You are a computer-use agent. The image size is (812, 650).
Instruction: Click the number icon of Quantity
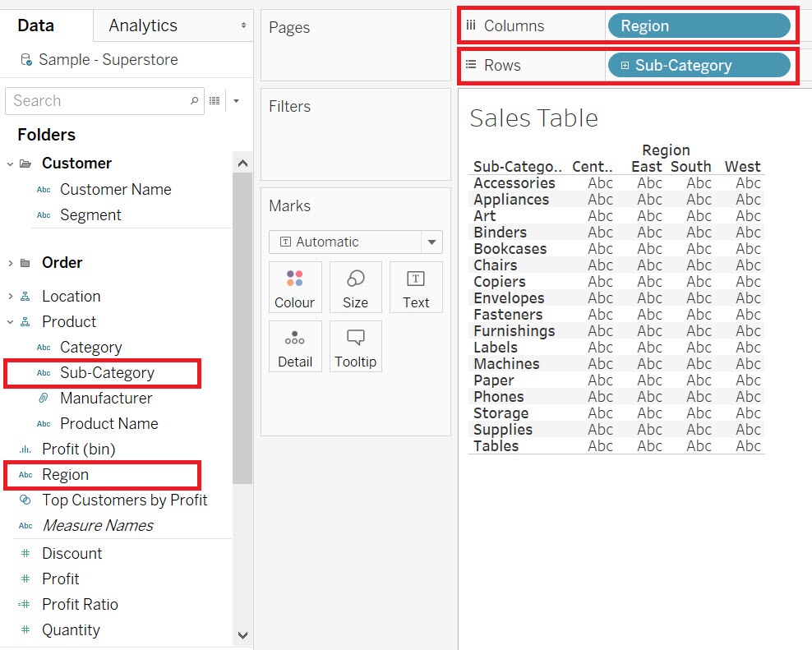(25, 629)
